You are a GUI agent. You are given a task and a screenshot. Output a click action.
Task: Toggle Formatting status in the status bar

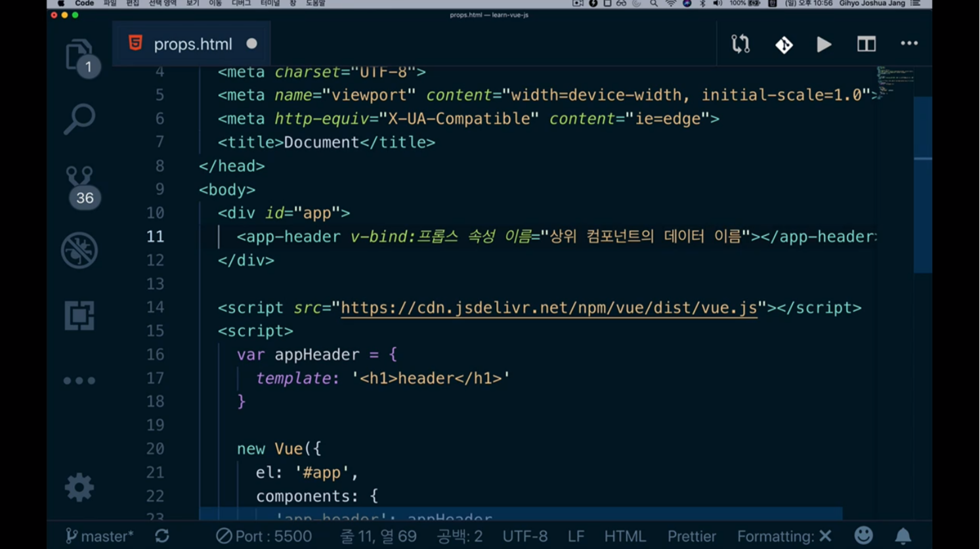[x=784, y=536]
